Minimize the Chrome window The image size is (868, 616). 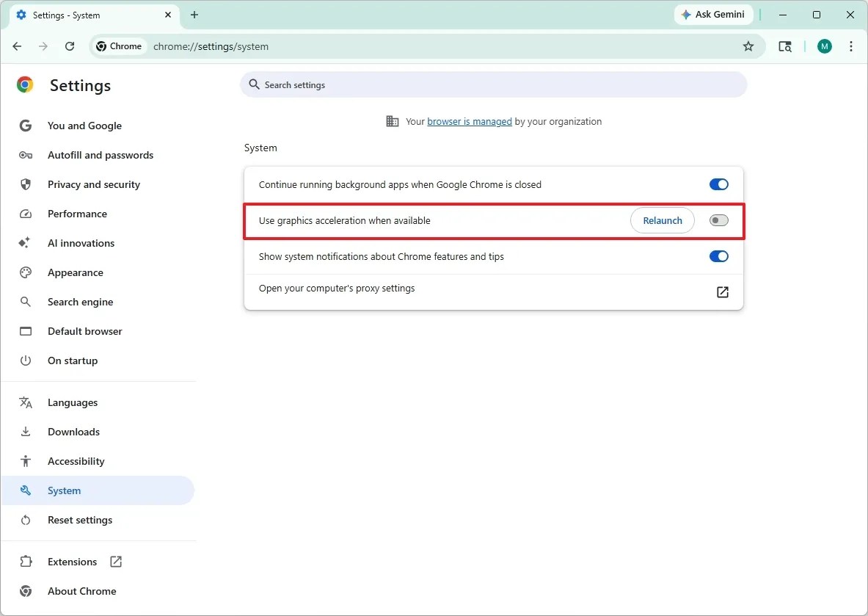coord(783,15)
